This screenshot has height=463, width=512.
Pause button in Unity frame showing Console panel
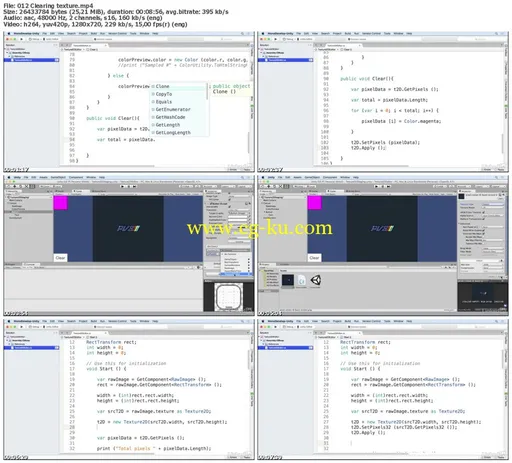click(x=128, y=186)
